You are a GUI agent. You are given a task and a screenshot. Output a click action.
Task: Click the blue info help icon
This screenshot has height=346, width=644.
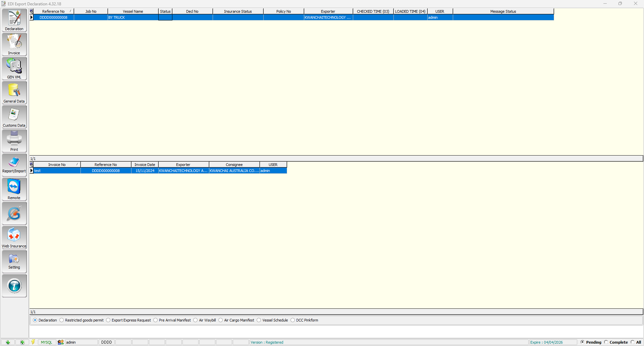(x=14, y=286)
